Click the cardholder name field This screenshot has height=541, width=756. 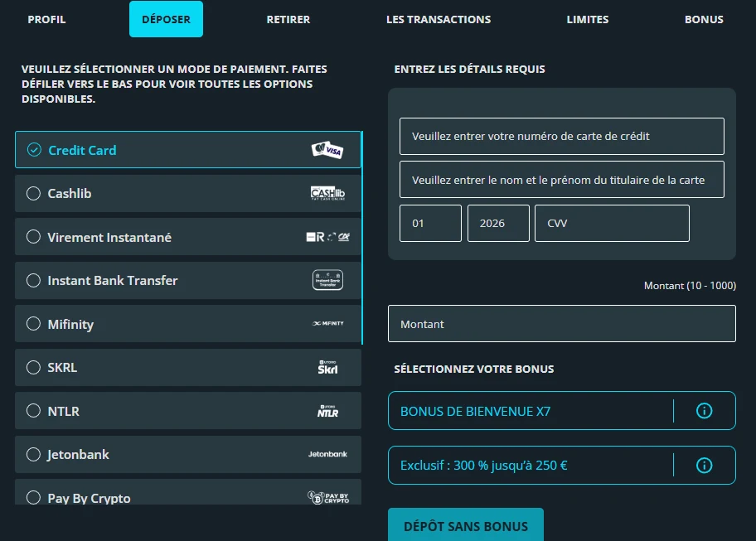pyautogui.click(x=562, y=180)
